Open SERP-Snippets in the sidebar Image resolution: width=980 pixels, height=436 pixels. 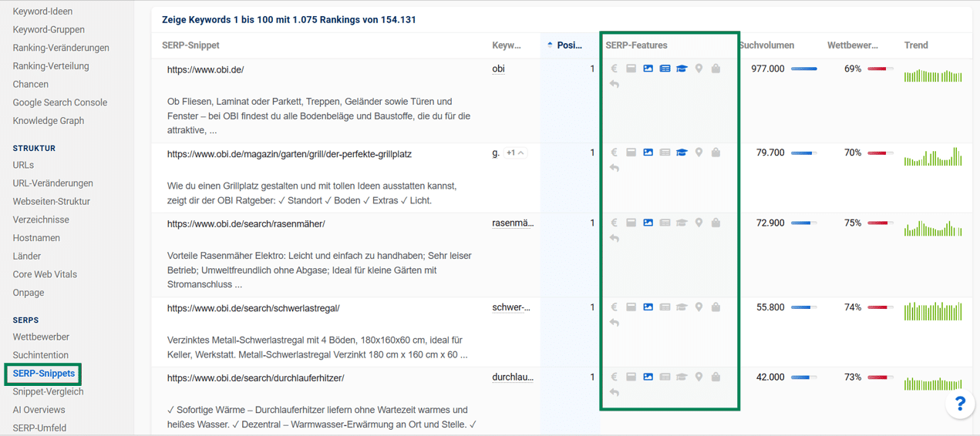click(44, 374)
